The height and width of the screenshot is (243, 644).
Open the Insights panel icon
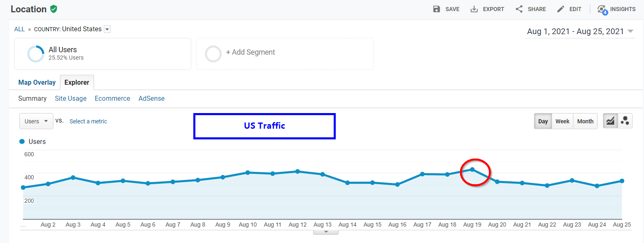point(602,9)
